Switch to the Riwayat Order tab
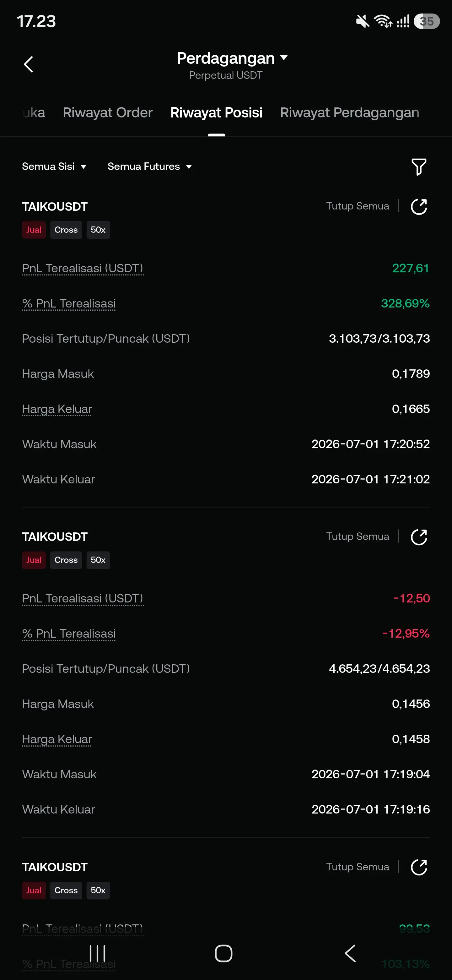Image resolution: width=452 pixels, height=980 pixels. click(108, 113)
